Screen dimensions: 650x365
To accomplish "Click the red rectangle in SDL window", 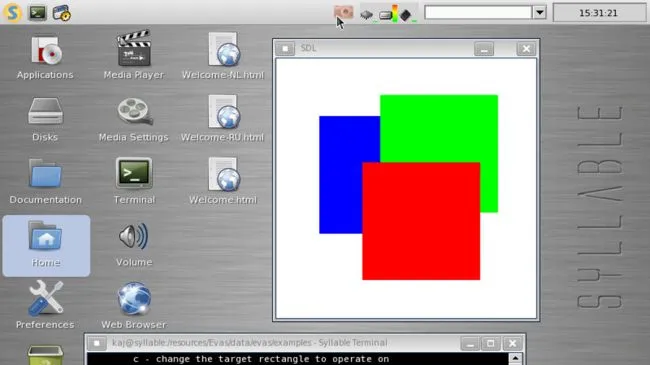I will [x=421, y=221].
